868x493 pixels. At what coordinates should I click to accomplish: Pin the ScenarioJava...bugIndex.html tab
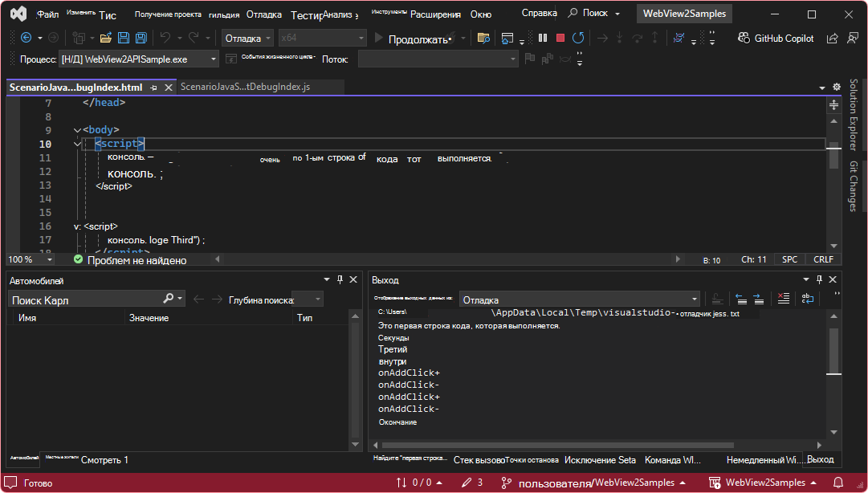tap(154, 88)
